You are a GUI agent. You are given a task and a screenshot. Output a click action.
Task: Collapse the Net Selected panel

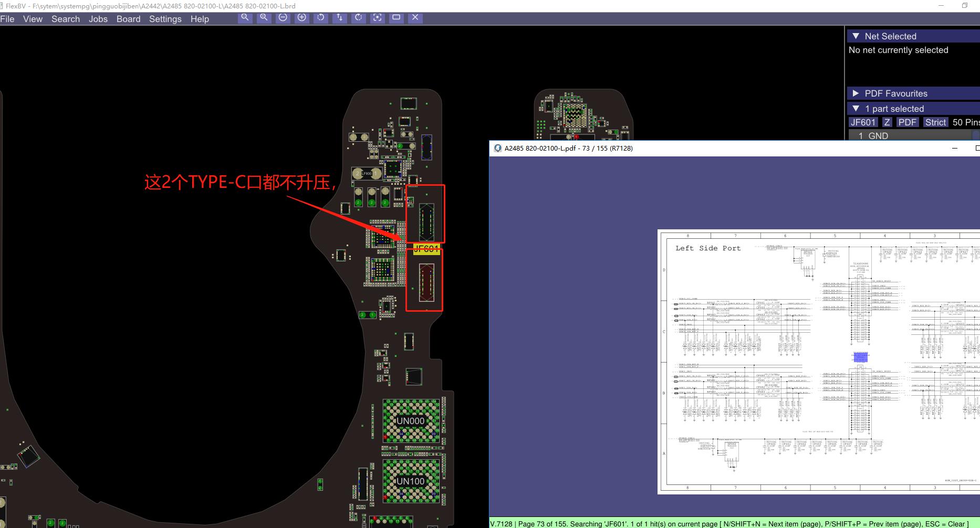tap(856, 36)
